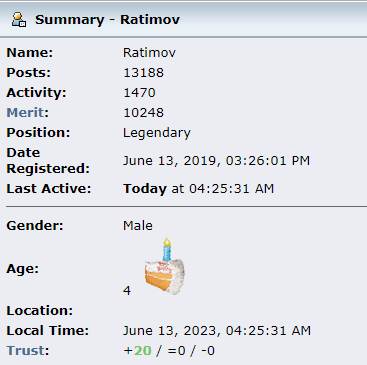The height and width of the screenshot is (365, 367).
Task: Click the registration date 'June 13, 2019, 03:26:01 PM'
Action: coord(216,161)
